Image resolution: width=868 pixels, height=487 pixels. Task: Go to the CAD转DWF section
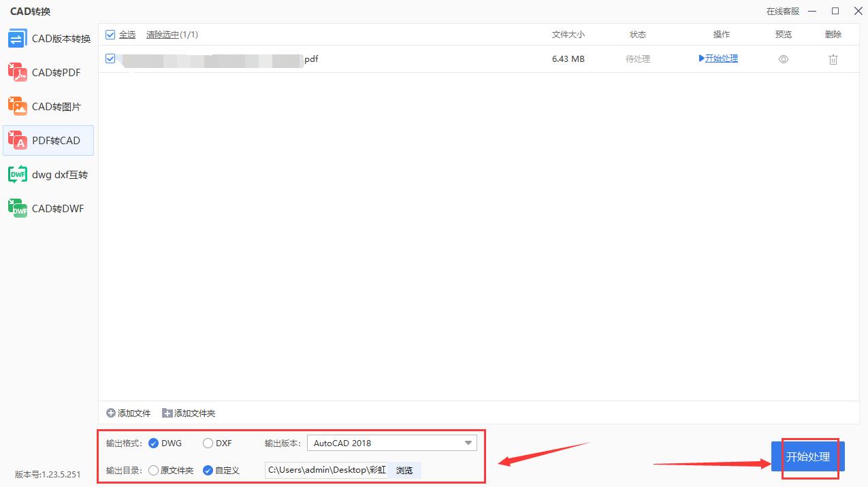(x=48, y=209)
